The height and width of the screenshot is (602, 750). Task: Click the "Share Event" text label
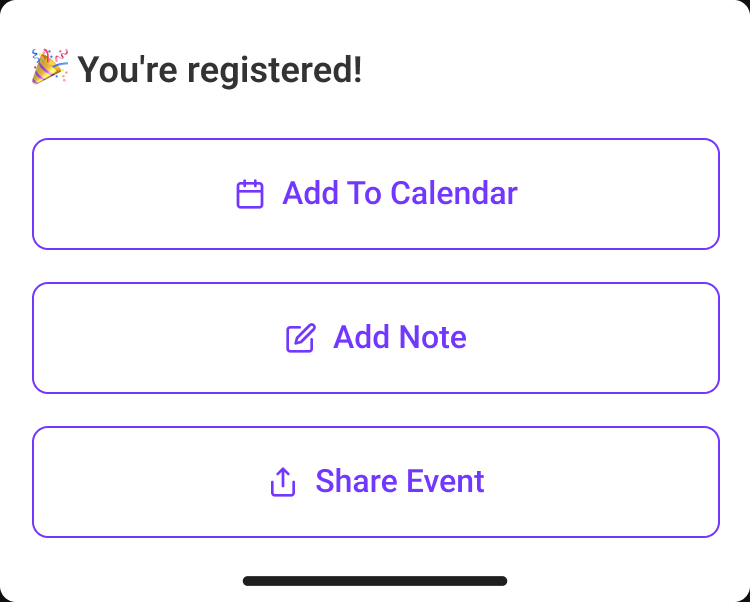click(400, 481)
